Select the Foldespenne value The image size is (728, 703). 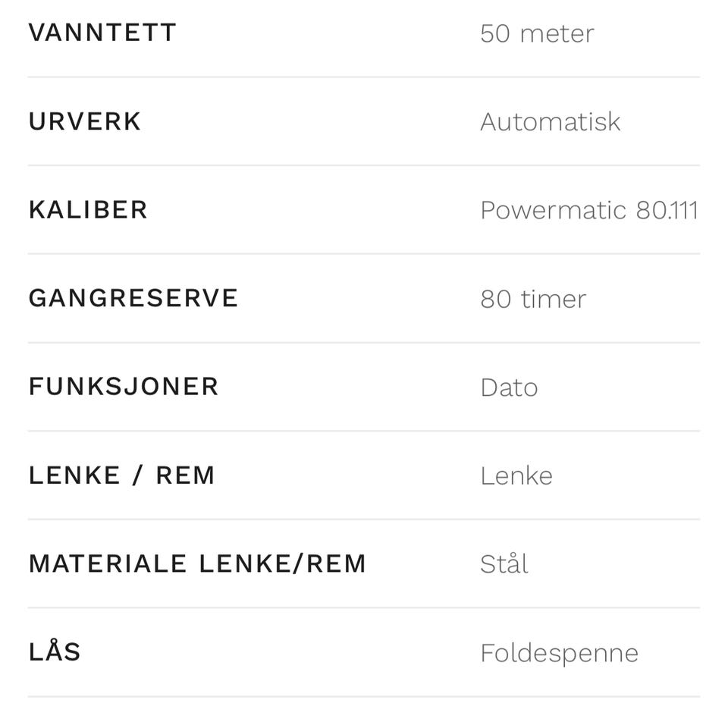click(x=560, y=653)
